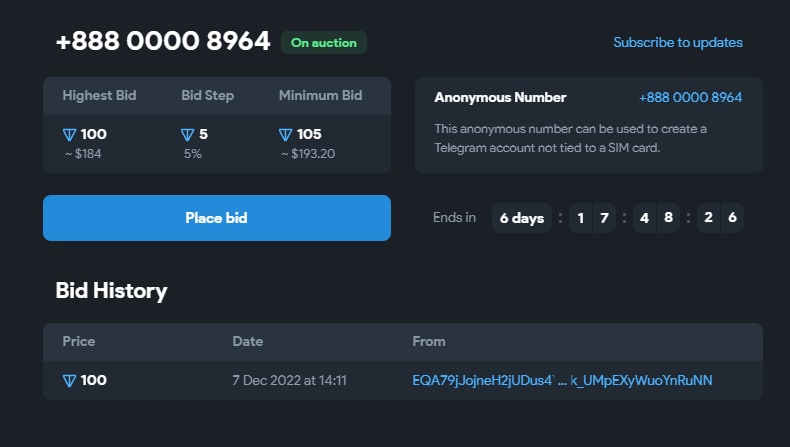The height and width of the screenshot is (447, 790).
Task: Select the Minimum Bid column header
Action: (320, 95)
